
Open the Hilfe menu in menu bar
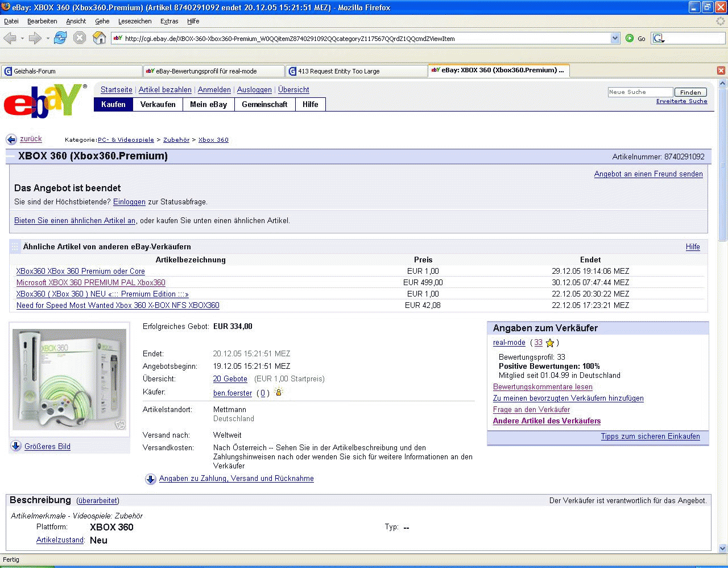193,21
